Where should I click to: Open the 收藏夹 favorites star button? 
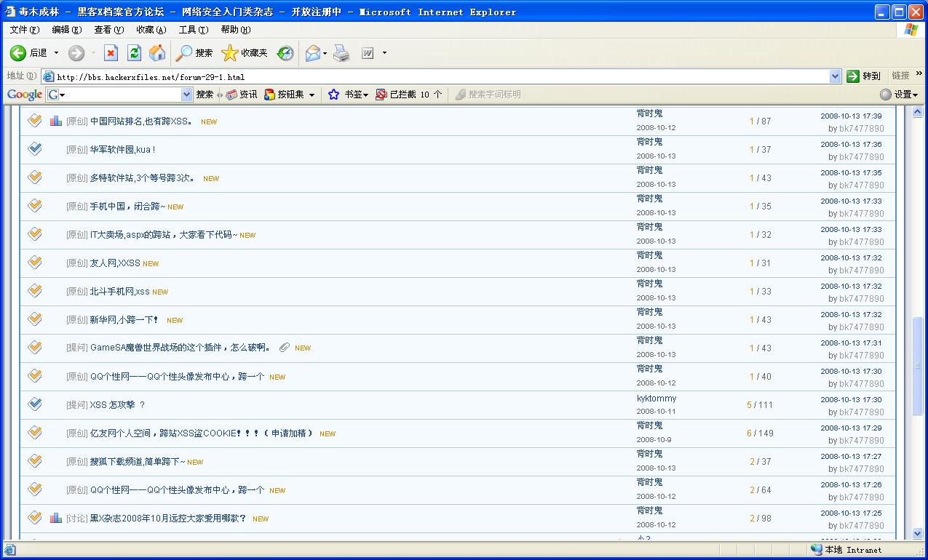pyautogui.click(x=245, y=53)
